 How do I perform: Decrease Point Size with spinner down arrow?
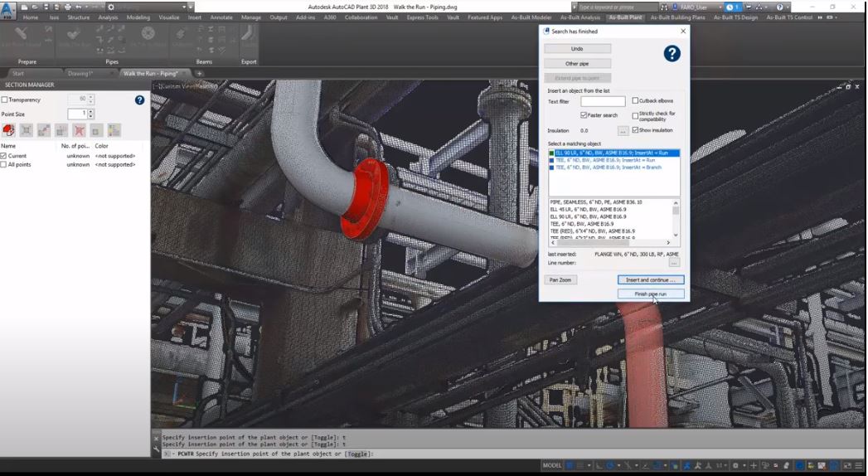91,116
